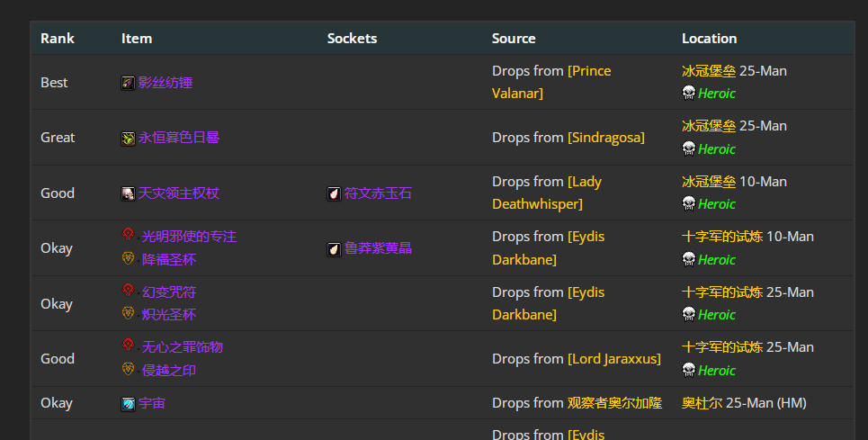Screen dimensions: 868x440
Task: Click the Sockets column header
Action: coord(352,39)
